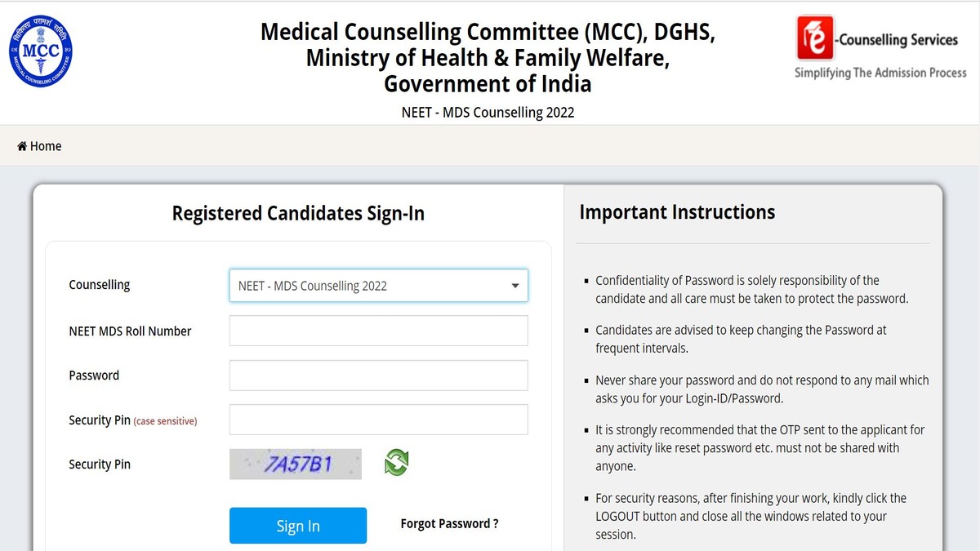Click the Counselling field label

click(x=100, y=285)
